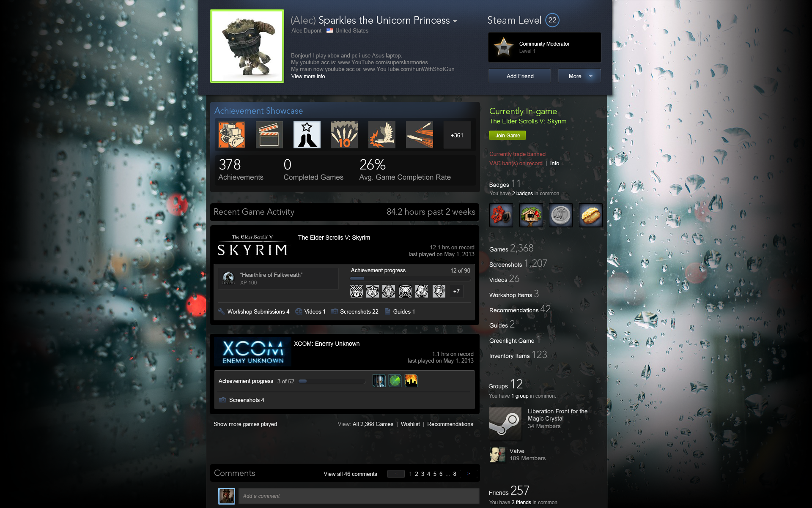Image resolution: width=812 pixels, height=508 pixels.
Task: Open the red valve badge
Action: click(x=501, y=215)
